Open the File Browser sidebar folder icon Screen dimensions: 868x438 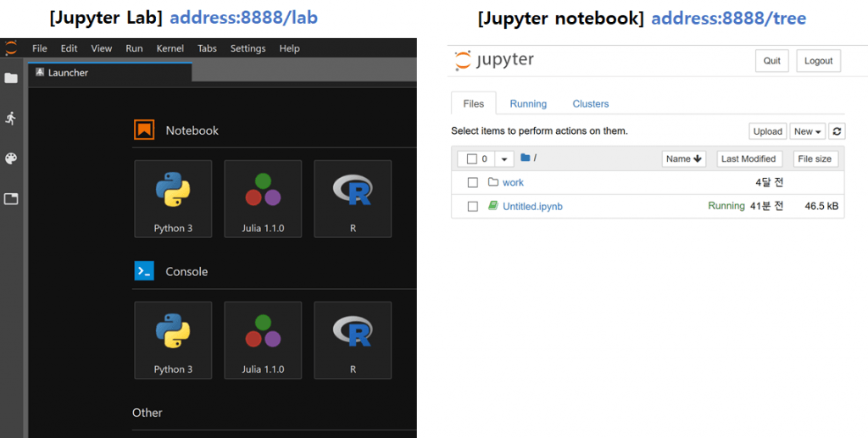click(x=11, y=78)
